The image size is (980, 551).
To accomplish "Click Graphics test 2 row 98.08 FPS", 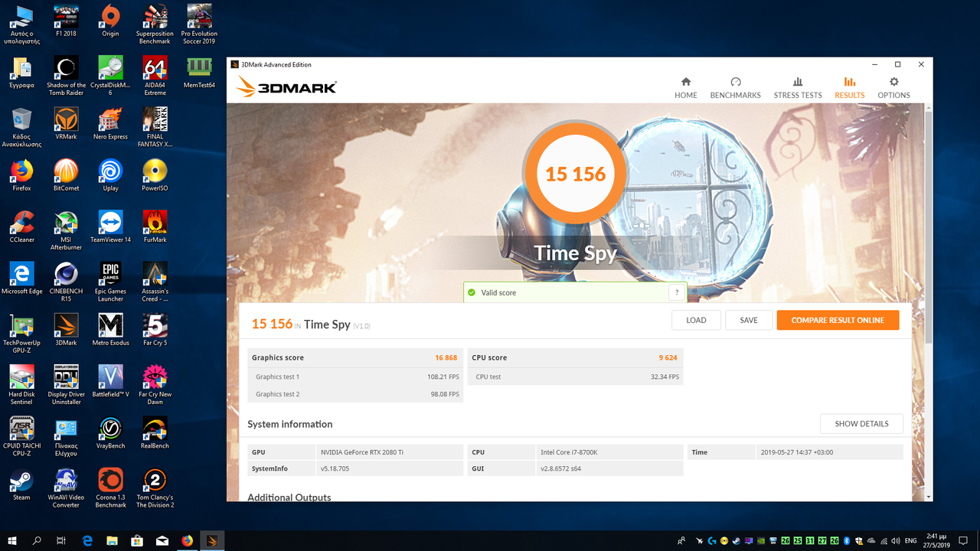I will point(355,394).
